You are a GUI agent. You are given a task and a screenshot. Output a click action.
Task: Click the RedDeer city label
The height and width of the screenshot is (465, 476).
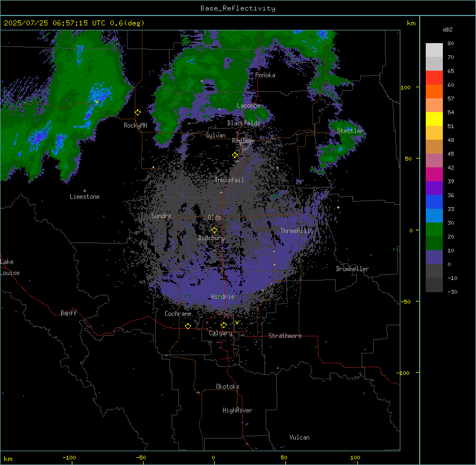244,141
